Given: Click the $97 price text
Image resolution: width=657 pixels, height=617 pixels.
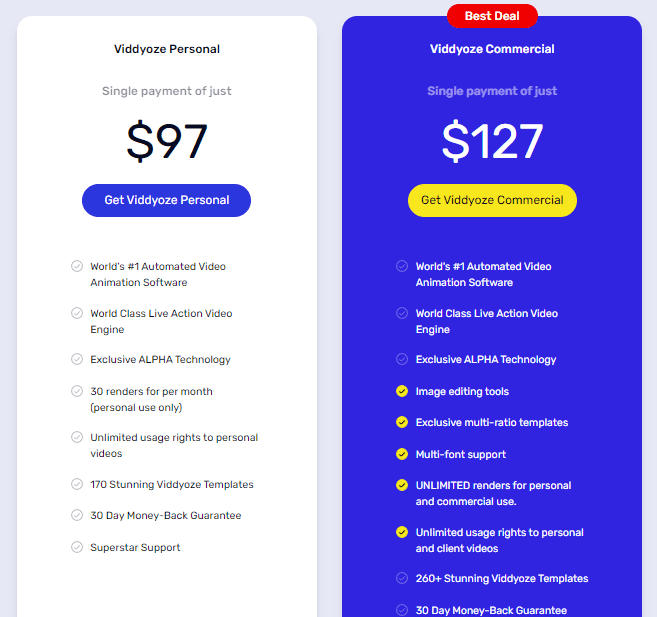Looking at the screenshot, I should click(167, 141).
